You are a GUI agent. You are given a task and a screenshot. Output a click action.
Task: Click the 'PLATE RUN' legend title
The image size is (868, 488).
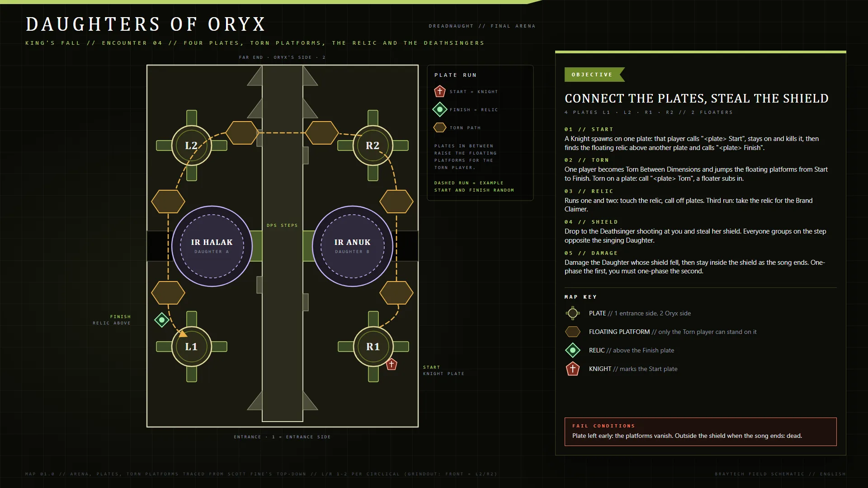pyautogui.click(x=456, y=75)
